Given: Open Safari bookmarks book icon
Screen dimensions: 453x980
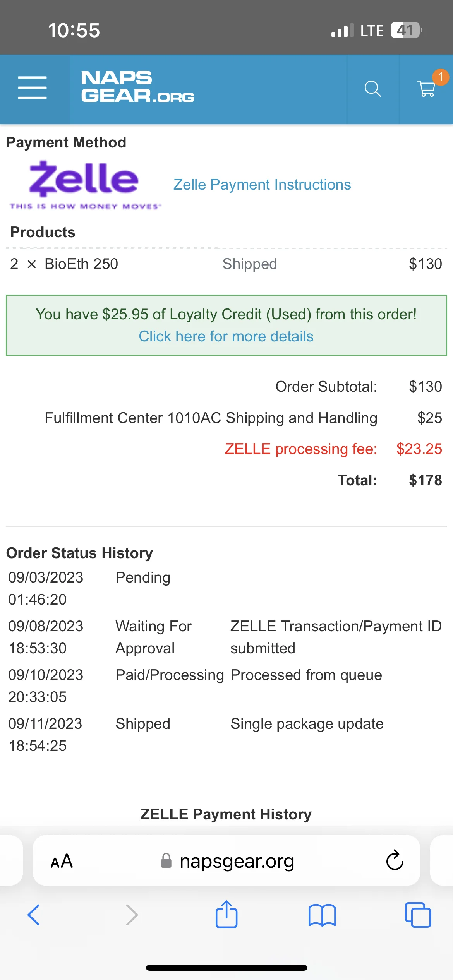Looking at the screenshot, I should (x=322, y=915).
